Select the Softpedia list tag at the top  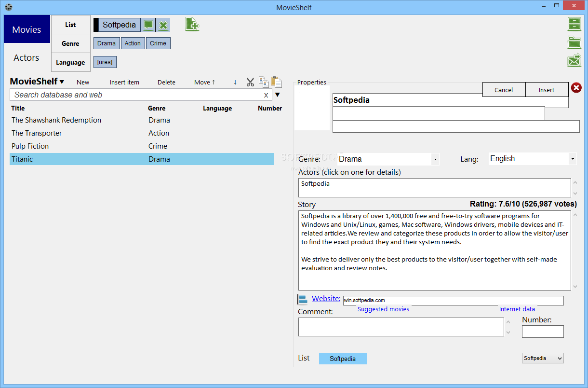(119, 25)
